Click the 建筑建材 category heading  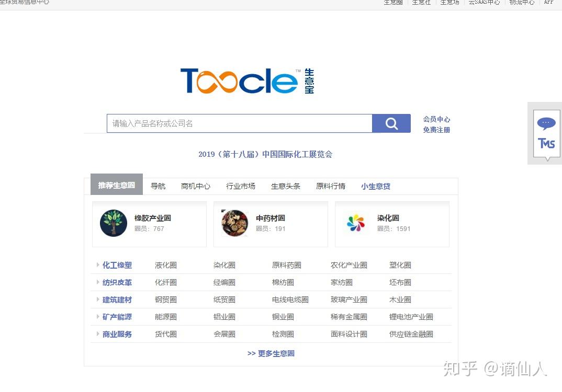click(117, 299)
